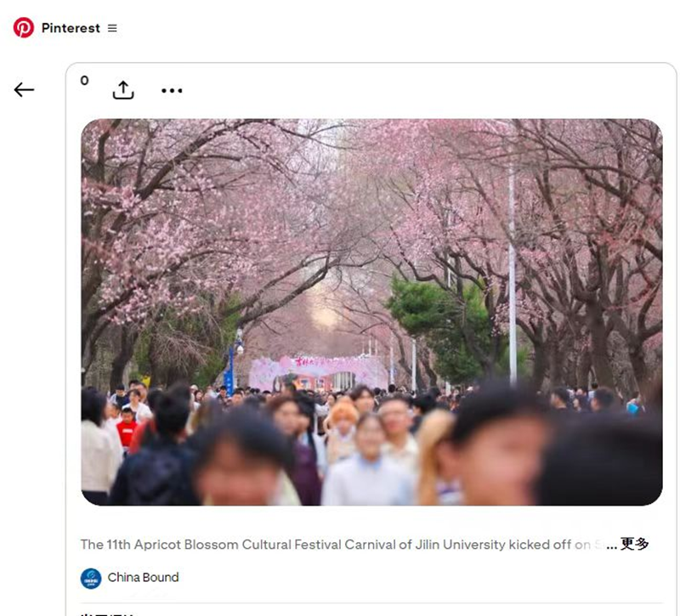
Task: Click the China Bound profile avatar
Action: coord(91,579)
